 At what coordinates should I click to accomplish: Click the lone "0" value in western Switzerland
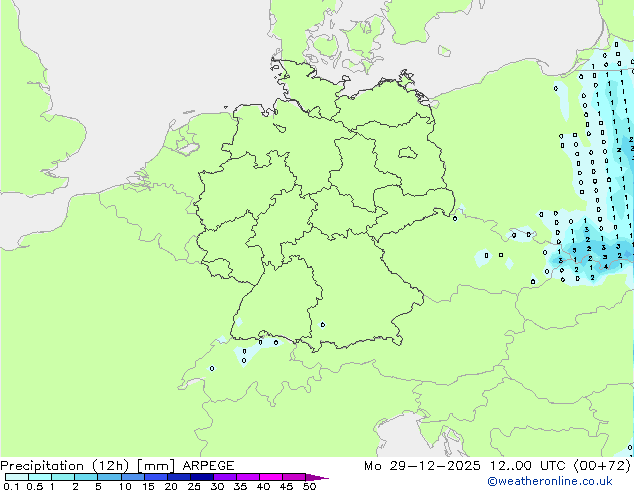click(212, 368)
